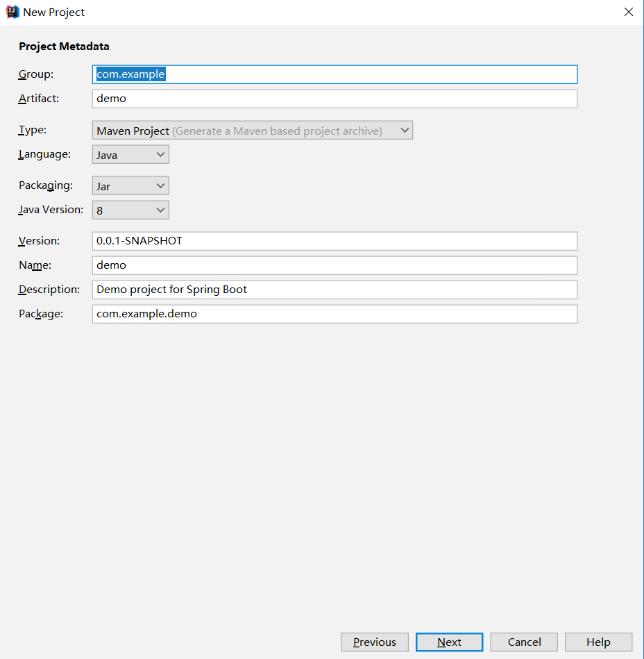The height and width of the screenshot is (659, 644).
Task: Click into the Name text field
Action: coord(334,266)
